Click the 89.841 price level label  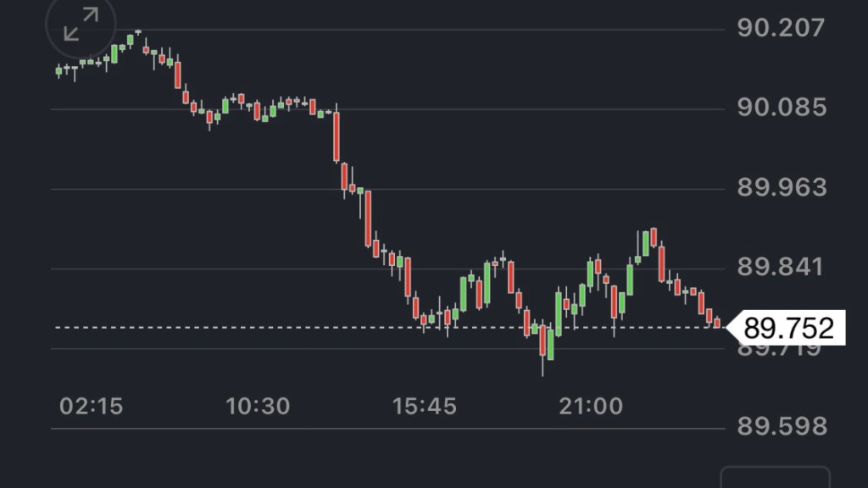pos(780,268)
